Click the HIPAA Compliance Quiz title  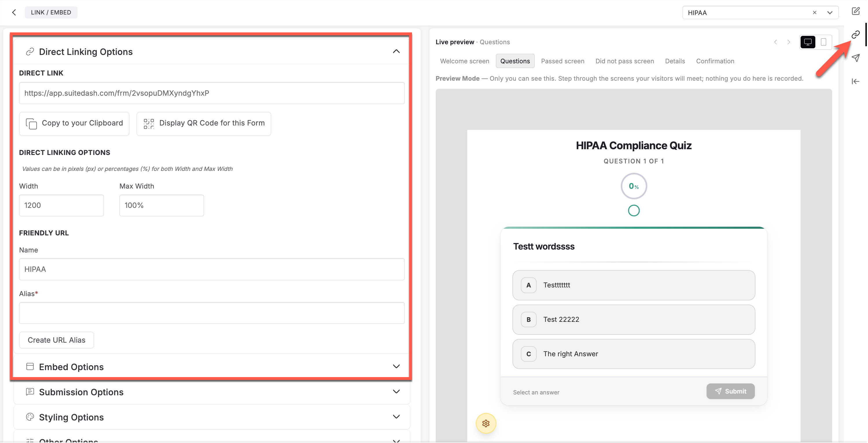633,145
